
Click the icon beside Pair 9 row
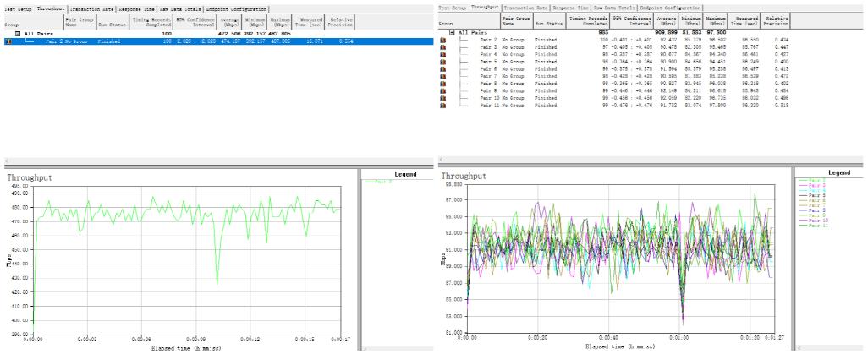443,90
